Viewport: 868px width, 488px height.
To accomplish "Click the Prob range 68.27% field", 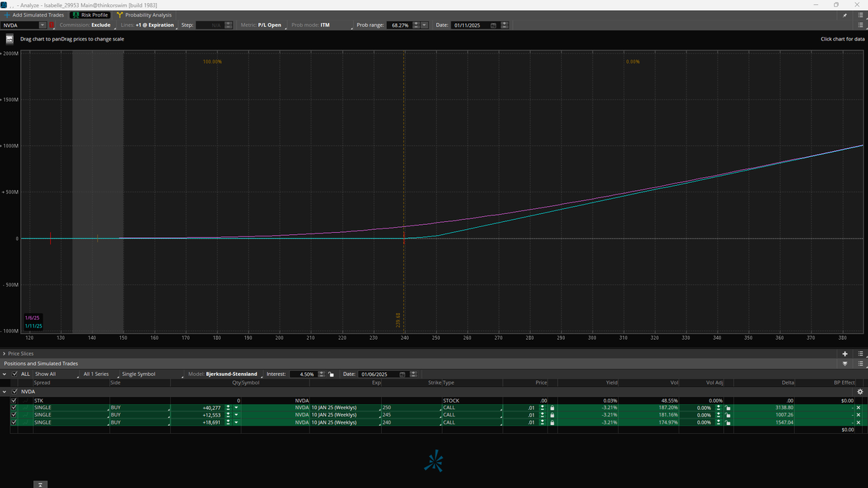I will coord(399,25).
